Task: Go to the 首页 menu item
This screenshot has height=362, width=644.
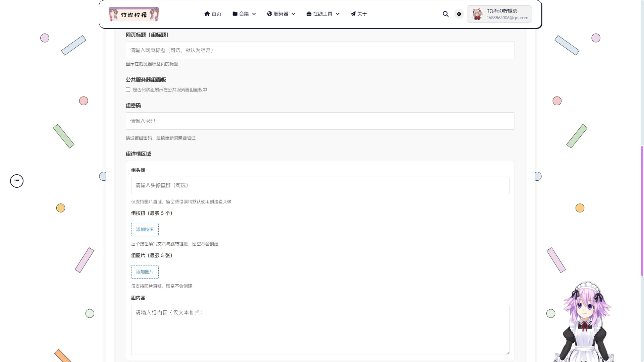Action: [x=216, y=14]
